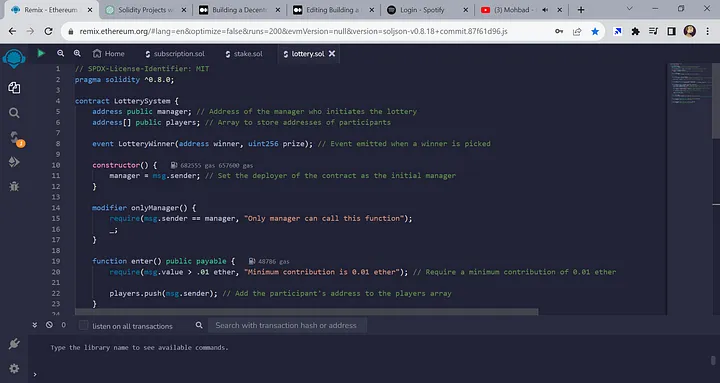Open the media control playlist icon

click(653, 31)
